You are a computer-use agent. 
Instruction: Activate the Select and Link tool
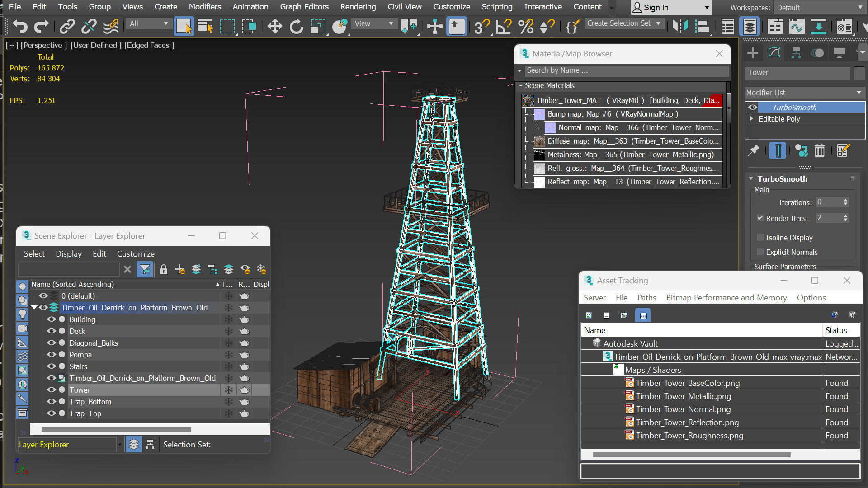point(67,26)
